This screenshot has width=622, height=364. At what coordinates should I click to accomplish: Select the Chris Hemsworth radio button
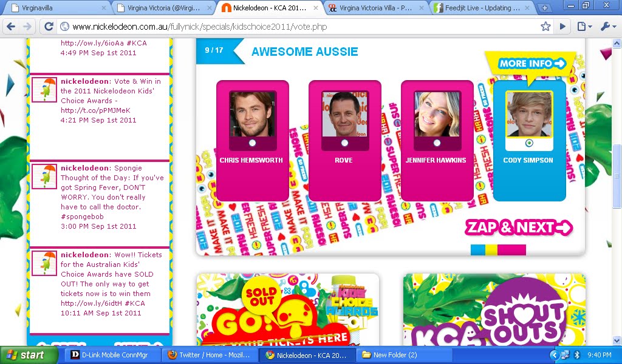pyautogui.click(x=252, y=143)
